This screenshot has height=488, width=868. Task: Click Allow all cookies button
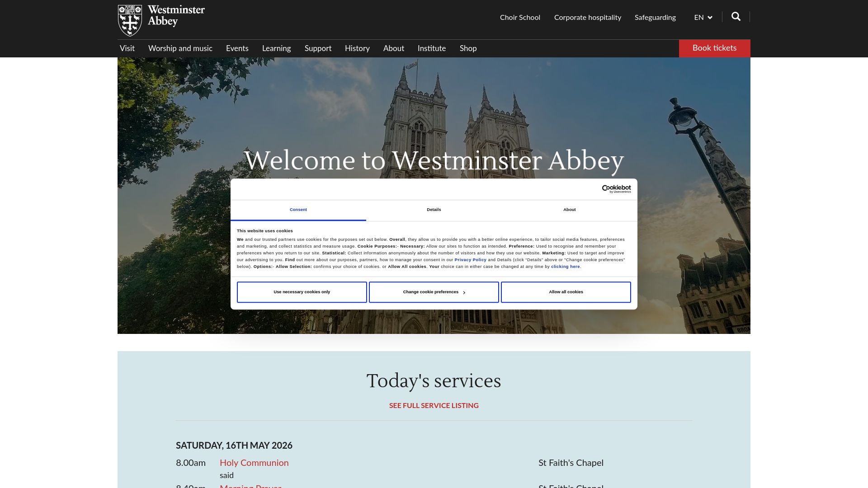pyautogui.click(x=566, y=292)
